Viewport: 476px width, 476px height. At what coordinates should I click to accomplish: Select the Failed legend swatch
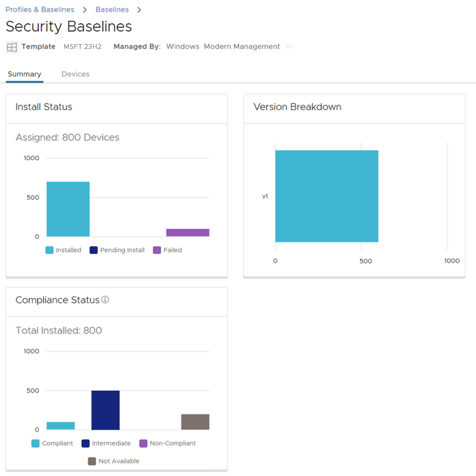pos(156,250)
